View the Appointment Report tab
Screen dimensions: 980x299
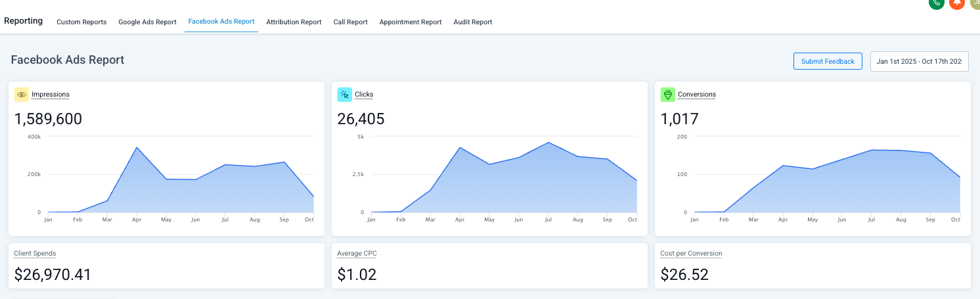coord(411,22)
